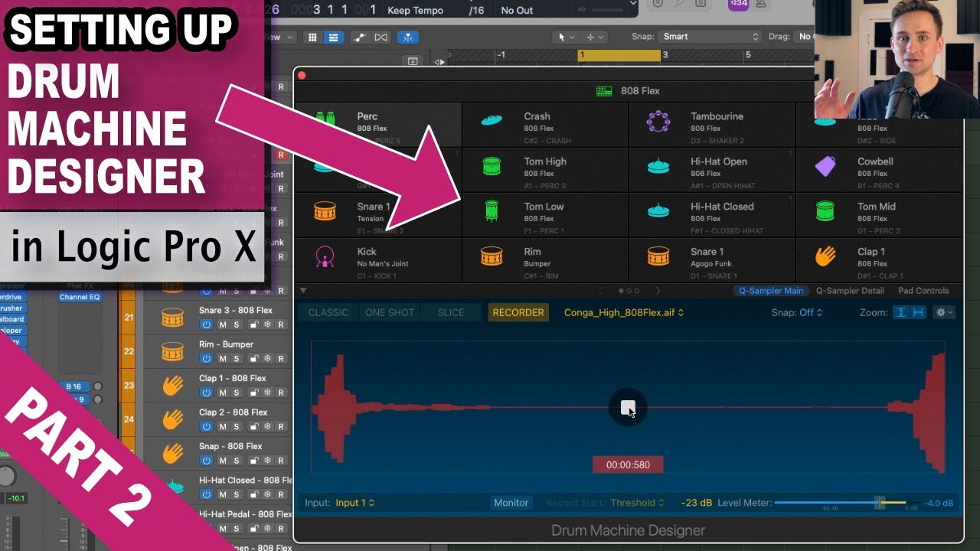Freeze the Snap - 808 Flex track
Screen dimensions: 980x551
coord(266,461)
